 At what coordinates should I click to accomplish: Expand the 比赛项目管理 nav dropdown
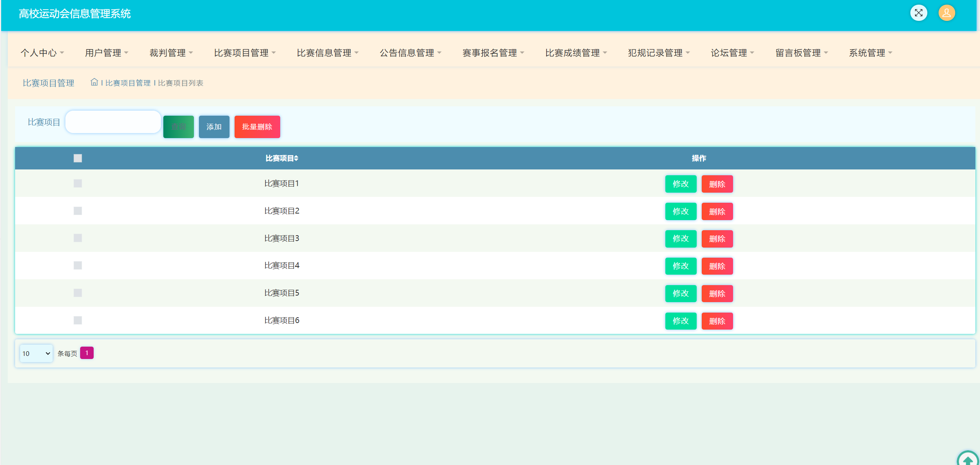(x=245, y=53)
